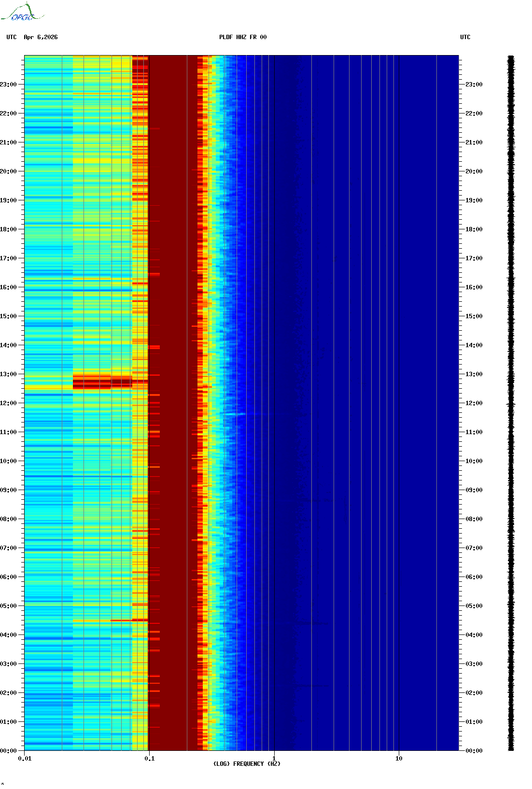Click the left 18:00 time label
The width and height of the screenshot is (532, 789).
click(8, 229)
